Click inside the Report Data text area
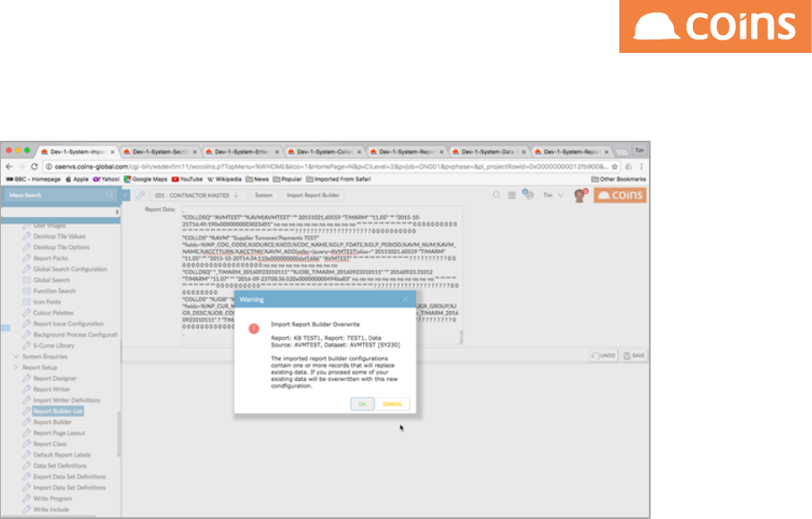This screenshot has height=519, width=812. 321,274
